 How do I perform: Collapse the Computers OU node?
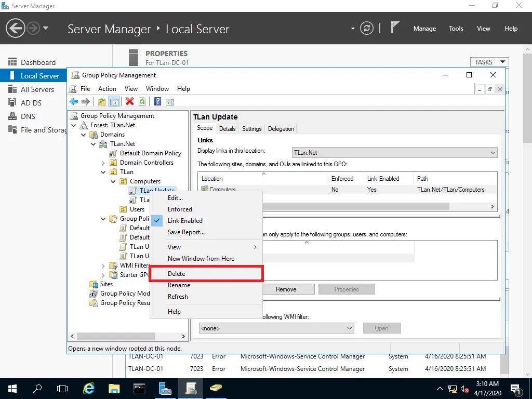113,181
